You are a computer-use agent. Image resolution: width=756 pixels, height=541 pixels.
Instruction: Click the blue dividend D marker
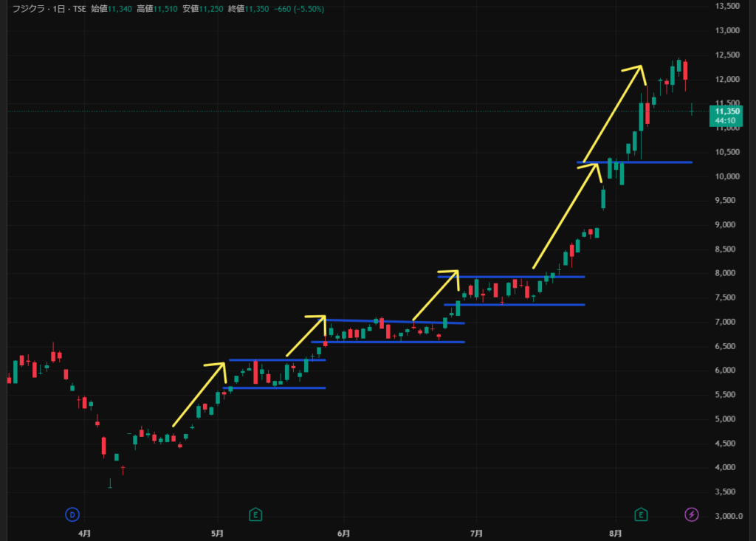click(x=72, y=514)
